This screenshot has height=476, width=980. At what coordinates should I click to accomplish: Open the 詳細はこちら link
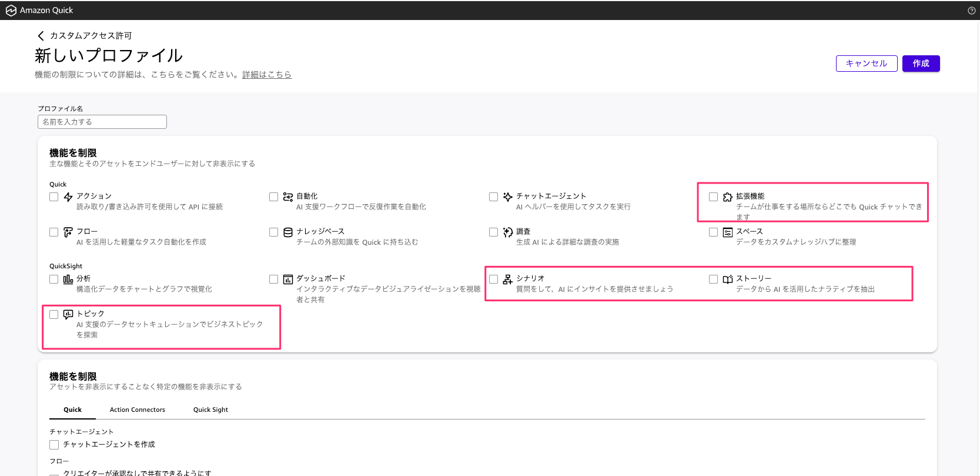point(267,75)
